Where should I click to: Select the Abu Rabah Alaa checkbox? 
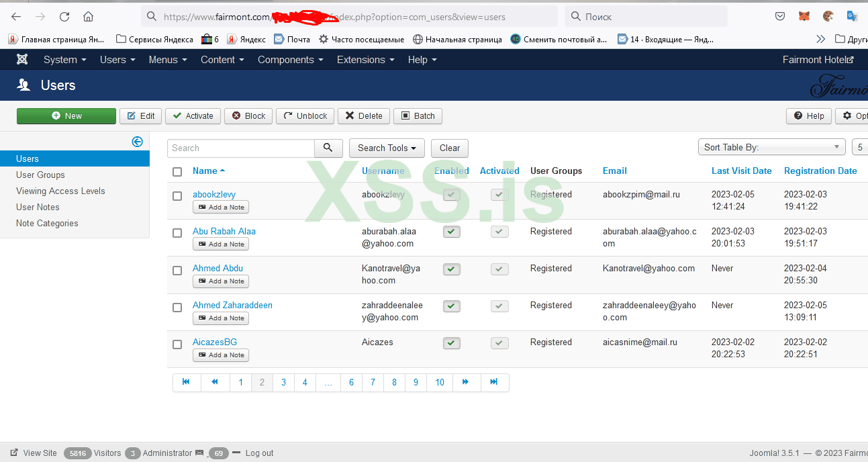coord(177,233)
